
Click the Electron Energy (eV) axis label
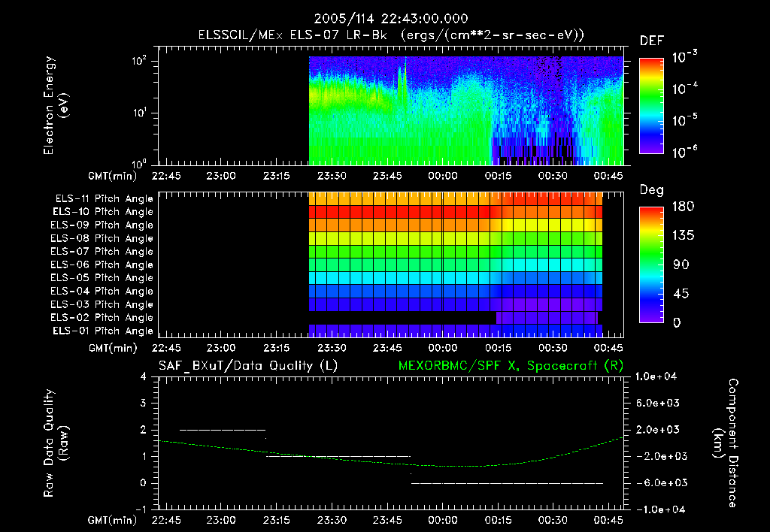tap(56, 105)
